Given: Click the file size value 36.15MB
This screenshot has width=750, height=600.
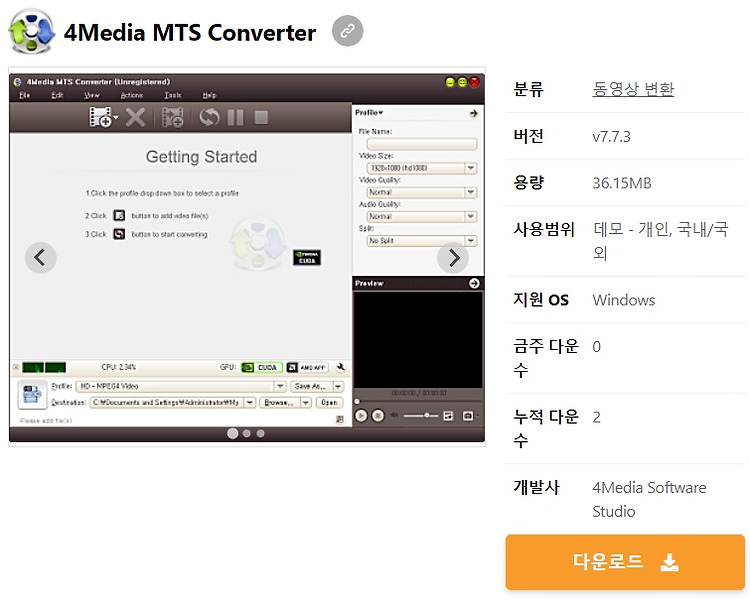Looking at the screenshot, I should click(622, 183).
